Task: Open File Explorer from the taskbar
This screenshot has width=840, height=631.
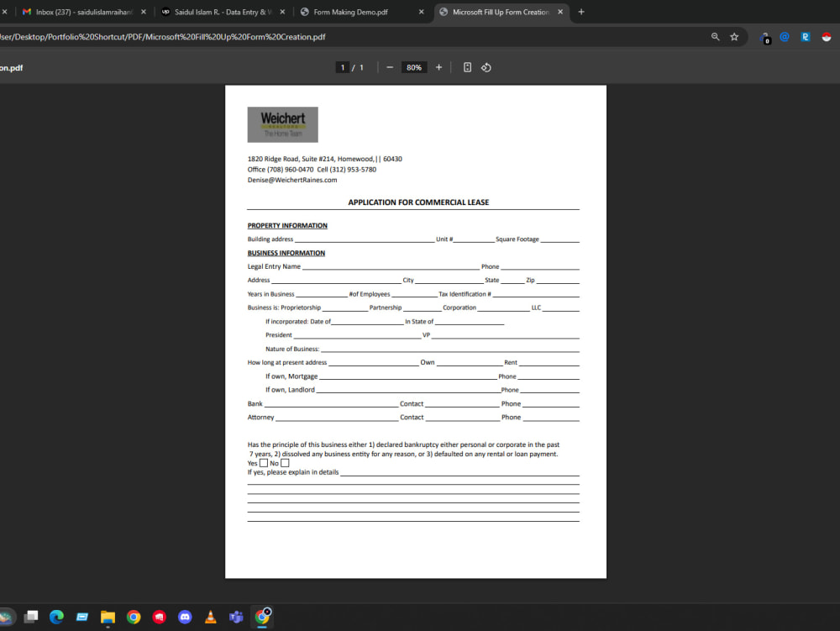Action: pos(108,617)
